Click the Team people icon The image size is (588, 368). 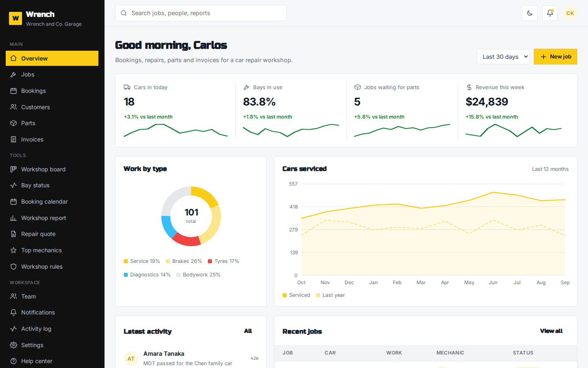coord(13,296)
